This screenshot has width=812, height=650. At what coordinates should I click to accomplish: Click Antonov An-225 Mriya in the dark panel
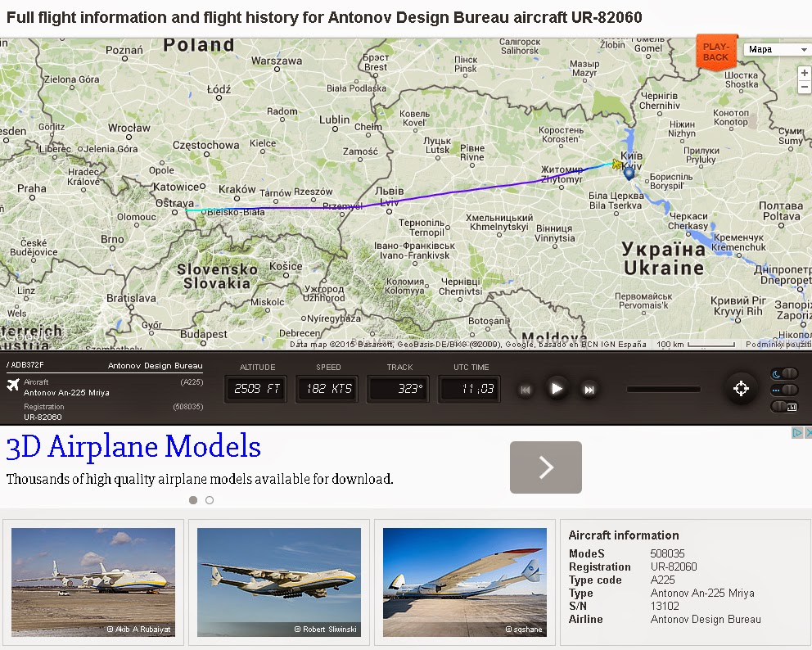click(66, 393)
